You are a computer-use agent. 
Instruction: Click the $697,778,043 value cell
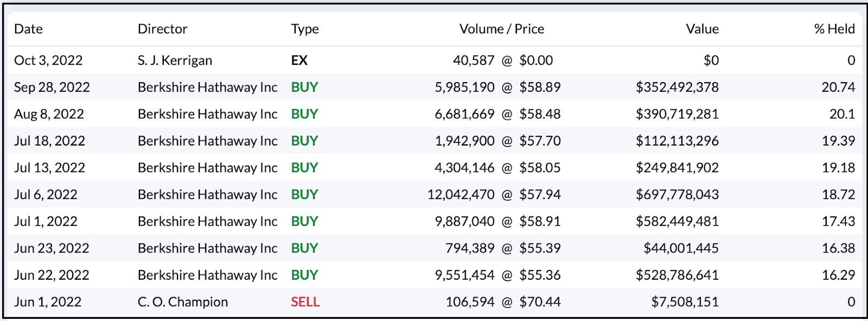(676, 194)
